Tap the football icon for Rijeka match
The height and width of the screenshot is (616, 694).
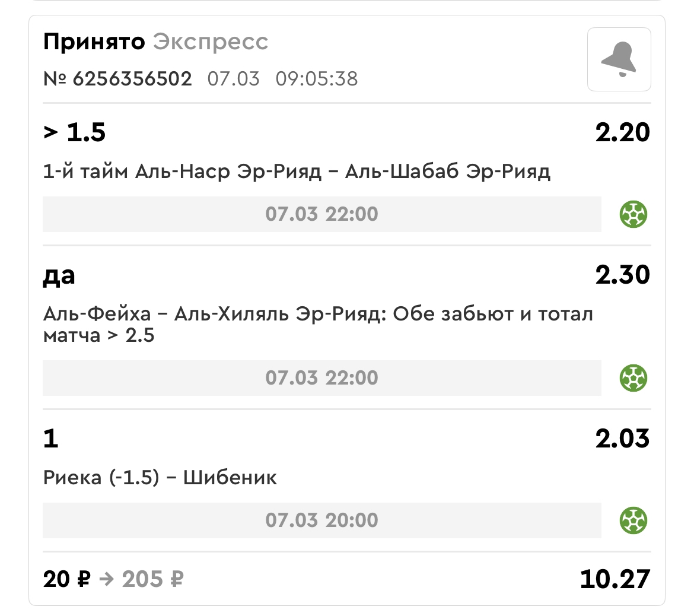click(x=633, y=520)
